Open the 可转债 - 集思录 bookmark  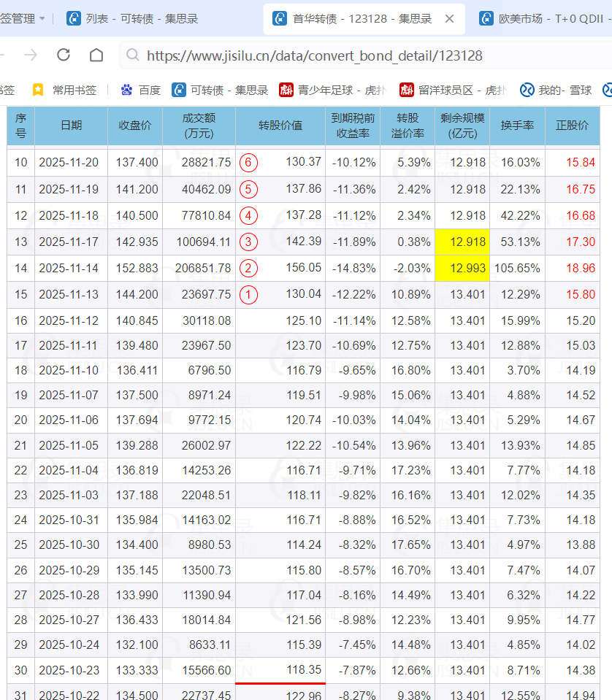(x=220, y=90)
